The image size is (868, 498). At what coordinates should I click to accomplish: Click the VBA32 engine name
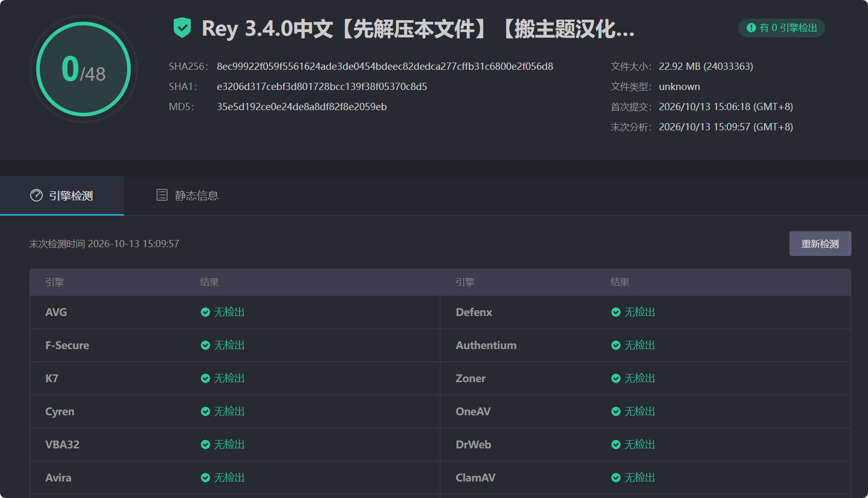[62, 445]
